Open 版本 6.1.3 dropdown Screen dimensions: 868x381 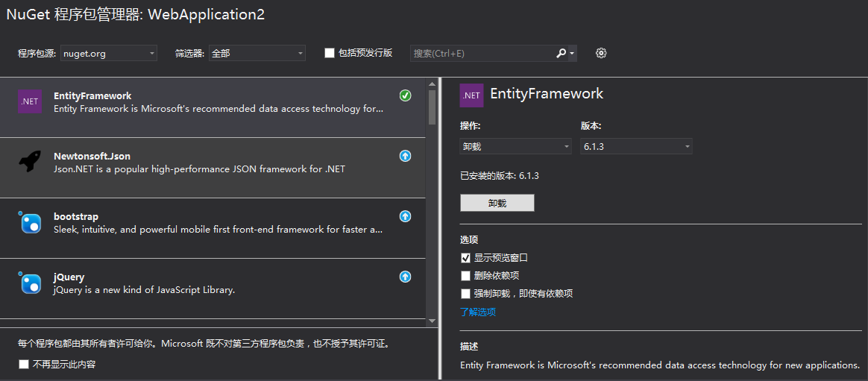(x=636, y=147)
